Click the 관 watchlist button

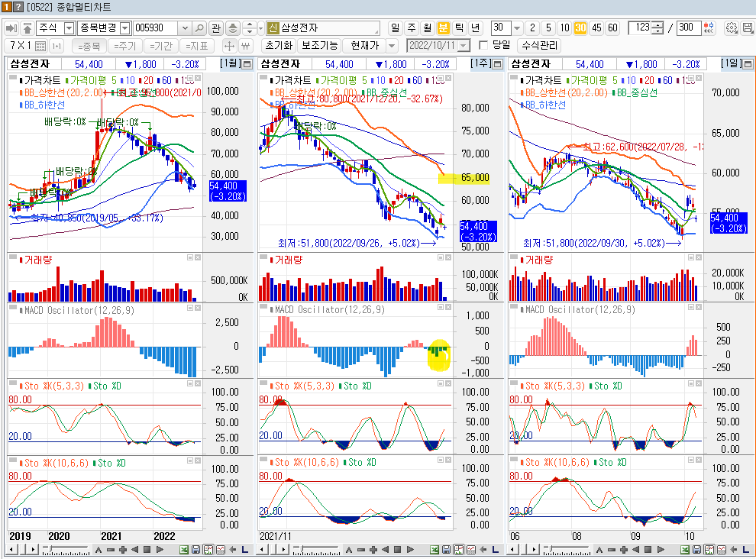[216, 28]
